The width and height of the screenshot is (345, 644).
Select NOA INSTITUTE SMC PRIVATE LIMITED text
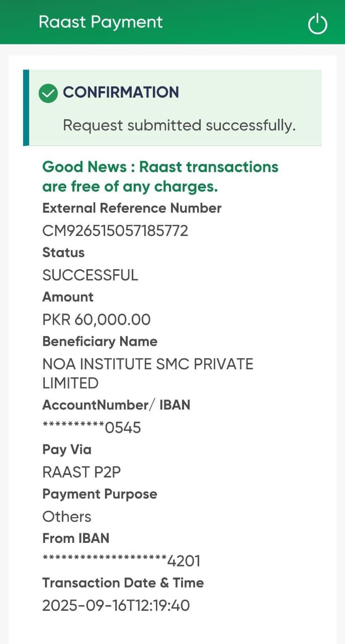(147, 373)
